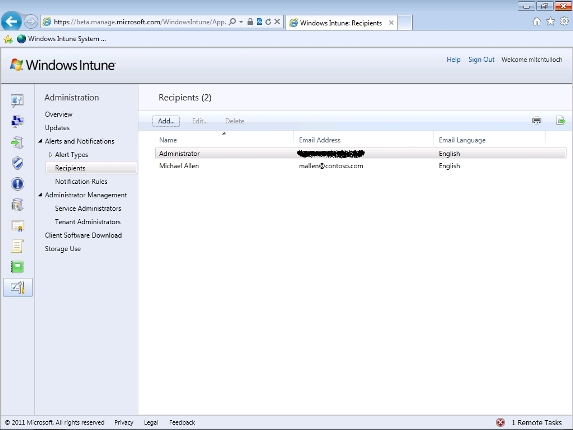Collapse the Alerts and Notifications tree node
573x430 pixels.
pos(41,141)
